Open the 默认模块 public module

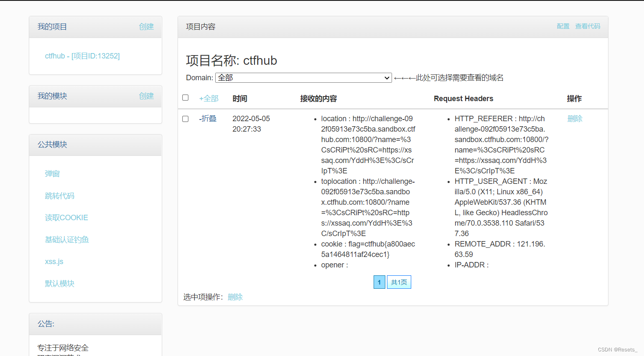click(x=59, y=284)
